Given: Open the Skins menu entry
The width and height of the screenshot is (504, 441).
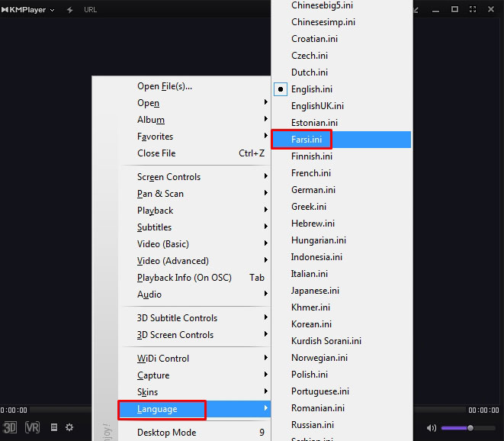Looking at the screenshot, I should [x=194, y=391].
